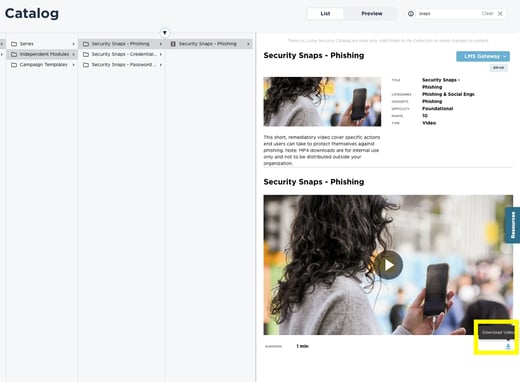The width and height of the screenshot is (520, 382).
Task: Play the Security Snaps Phishing video
Action: (388, 265)
